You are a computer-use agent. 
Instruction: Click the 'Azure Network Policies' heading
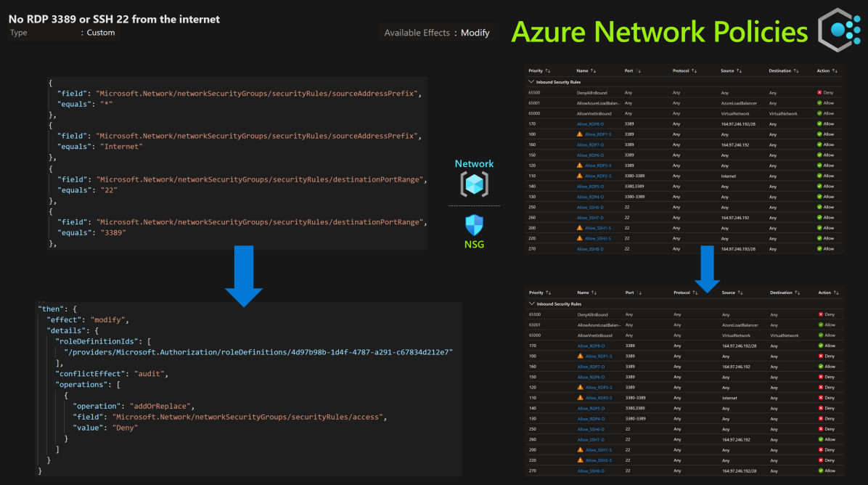click(659, 31)
